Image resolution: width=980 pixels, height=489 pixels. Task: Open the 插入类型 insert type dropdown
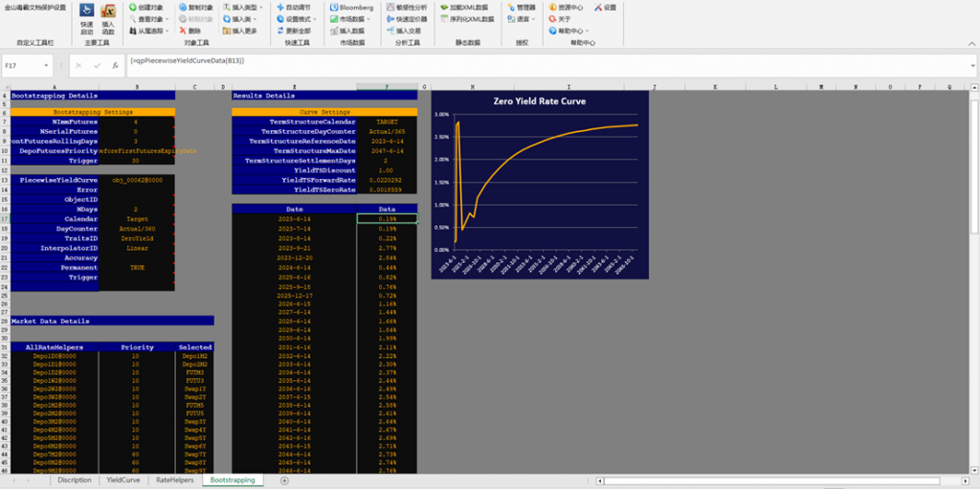(242, 8)
